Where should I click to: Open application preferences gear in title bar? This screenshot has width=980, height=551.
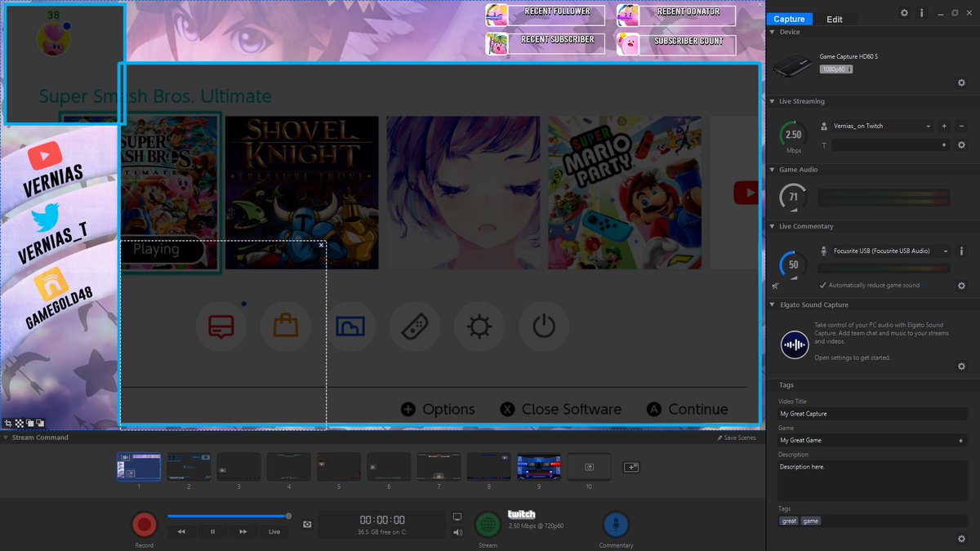click(904, 13)
